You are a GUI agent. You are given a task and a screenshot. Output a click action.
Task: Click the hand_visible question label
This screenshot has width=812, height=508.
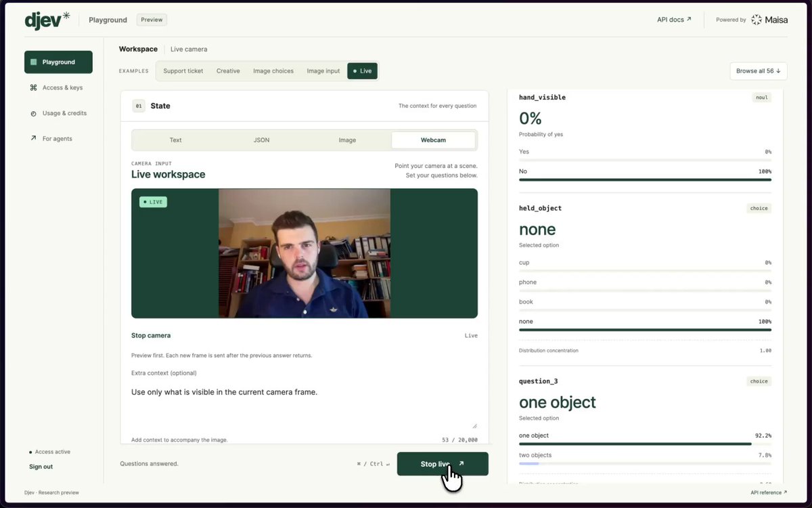pos(542,98)
